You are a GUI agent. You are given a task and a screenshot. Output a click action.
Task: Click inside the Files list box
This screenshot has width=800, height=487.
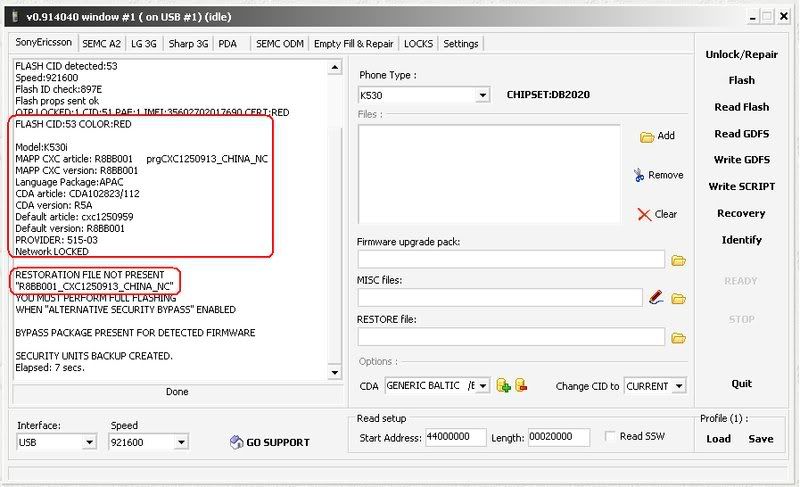pos(489,174)
